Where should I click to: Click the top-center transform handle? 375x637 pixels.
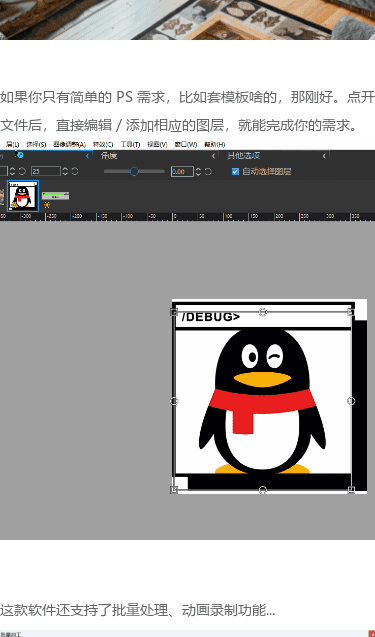click(x=263, y=312)
